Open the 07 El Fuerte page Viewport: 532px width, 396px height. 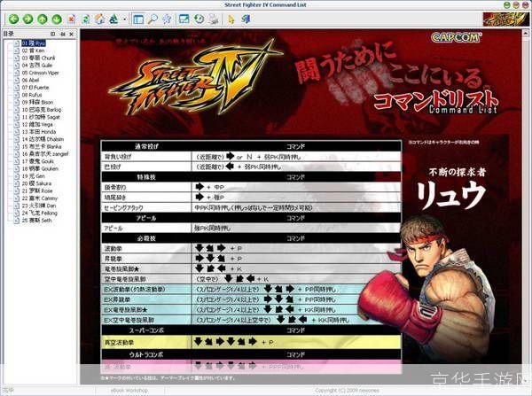pos(35,88)
